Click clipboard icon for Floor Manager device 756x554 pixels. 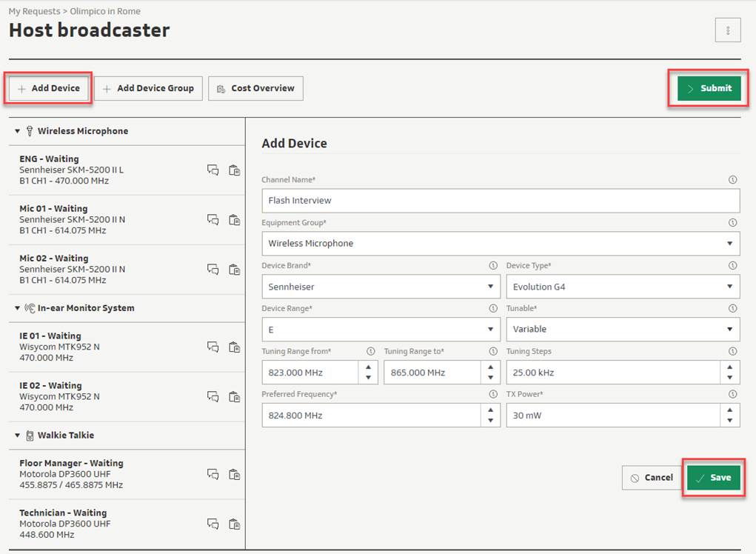[x=234, y=474]
